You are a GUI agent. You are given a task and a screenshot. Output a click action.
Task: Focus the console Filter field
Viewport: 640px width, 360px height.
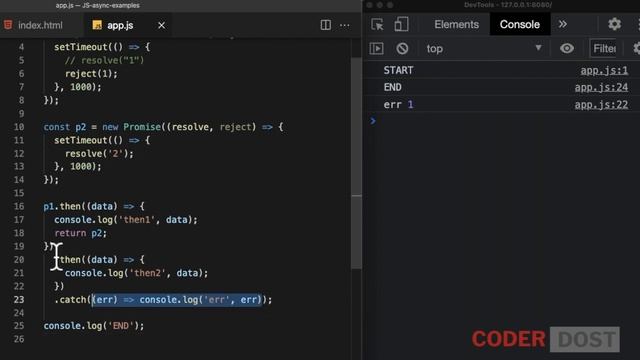[x=604, y=49]
